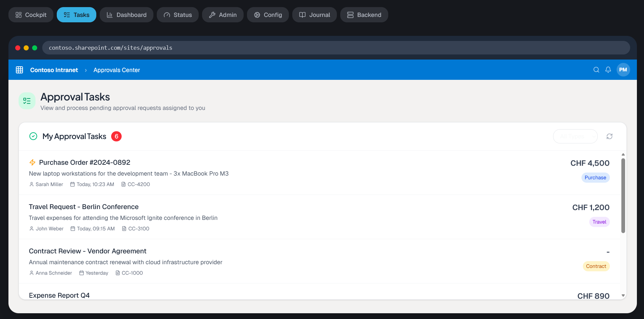
Task: Open the All Types filter dropdown
Action: (x=575, y=136)
